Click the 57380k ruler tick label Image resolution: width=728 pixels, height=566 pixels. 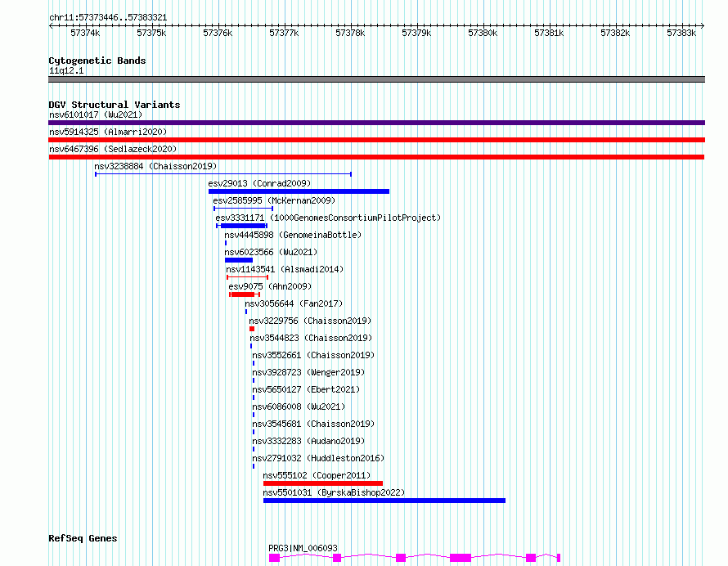click(483, 33)
